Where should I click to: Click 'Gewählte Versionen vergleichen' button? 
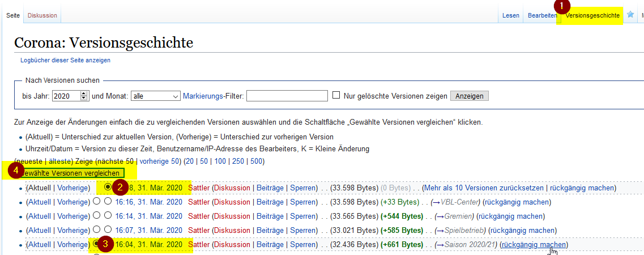pyautogui.click(x=71, y=173)
